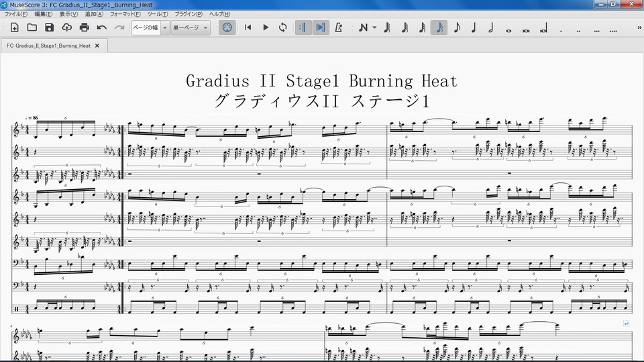Toggle play repeats button

pos(303,27)
